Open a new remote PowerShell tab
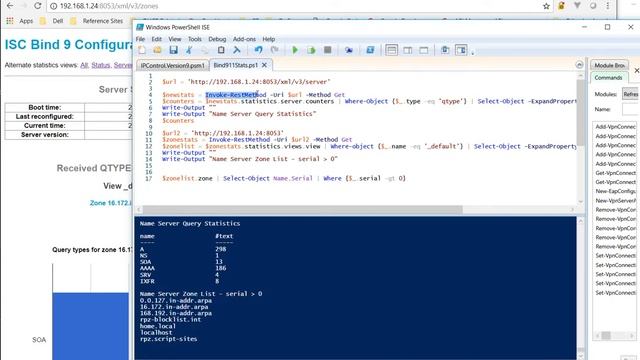The image size is (640, 360). (349, 50)
